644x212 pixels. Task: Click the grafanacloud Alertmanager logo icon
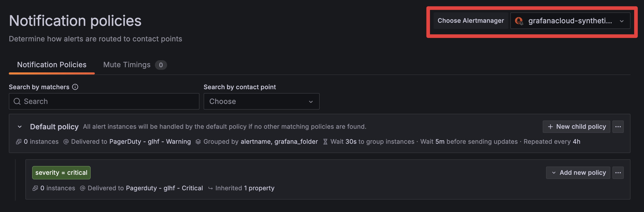tap(519, 21)
